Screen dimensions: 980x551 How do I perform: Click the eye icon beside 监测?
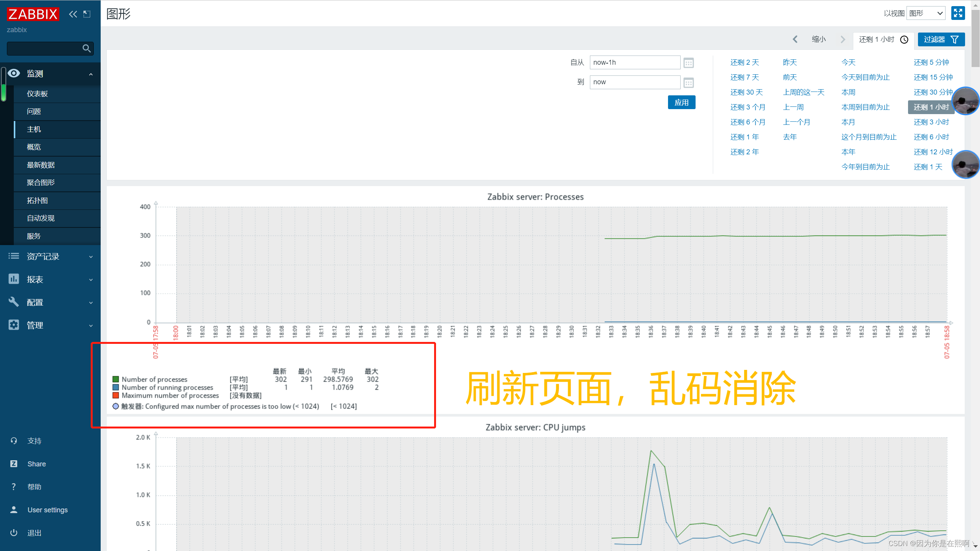click(x=14, y=73)
